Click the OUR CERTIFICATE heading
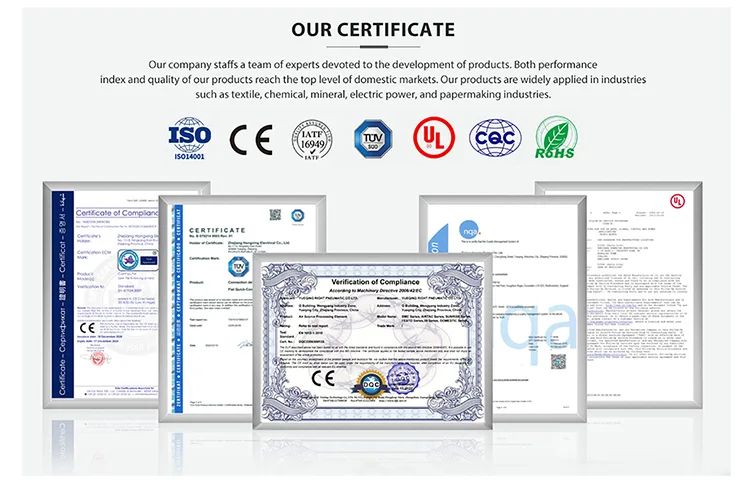Screen dimensions: 750x487 tap(373, 30)
